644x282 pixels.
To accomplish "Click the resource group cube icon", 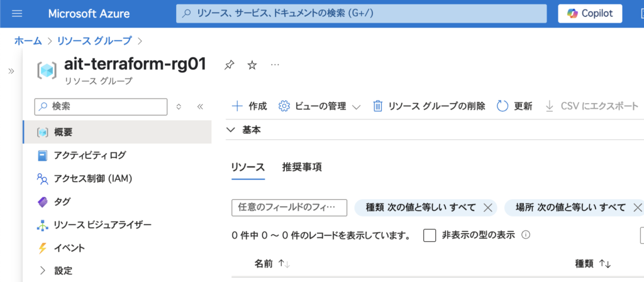I will click(46, 70).
